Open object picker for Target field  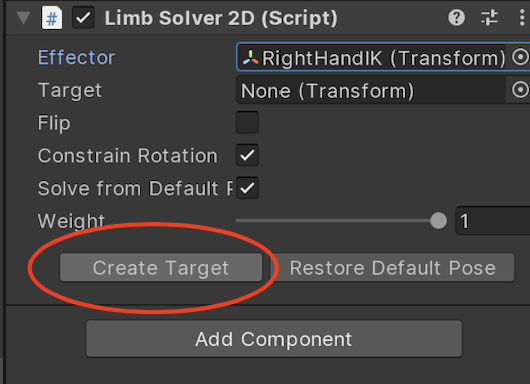[x=520, y=90]
